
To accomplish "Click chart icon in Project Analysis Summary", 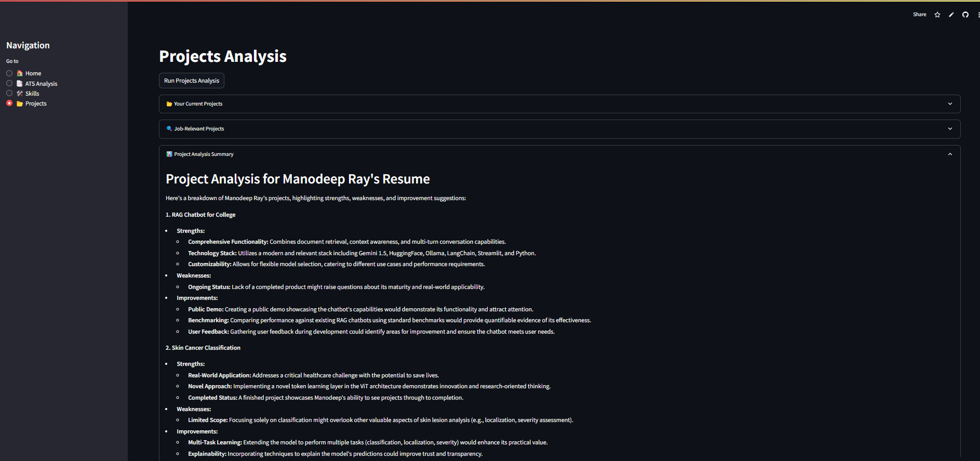I will point(169,154).
